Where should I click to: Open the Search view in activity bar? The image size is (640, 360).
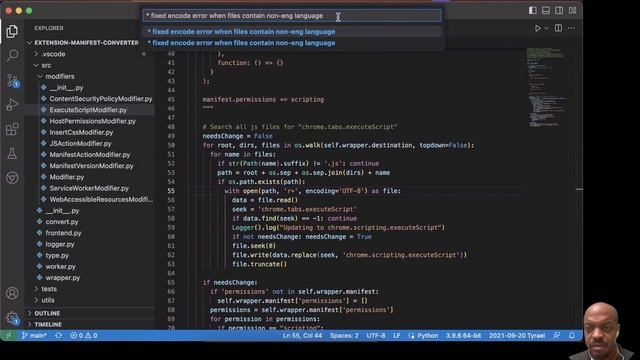(x=12, y=56)
